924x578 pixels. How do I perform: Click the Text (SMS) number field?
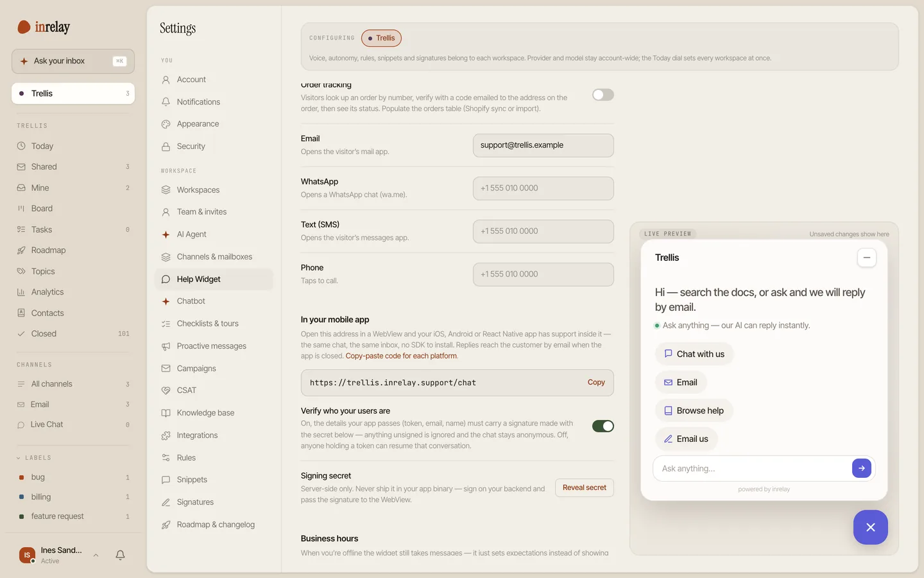tap(543, 231)
